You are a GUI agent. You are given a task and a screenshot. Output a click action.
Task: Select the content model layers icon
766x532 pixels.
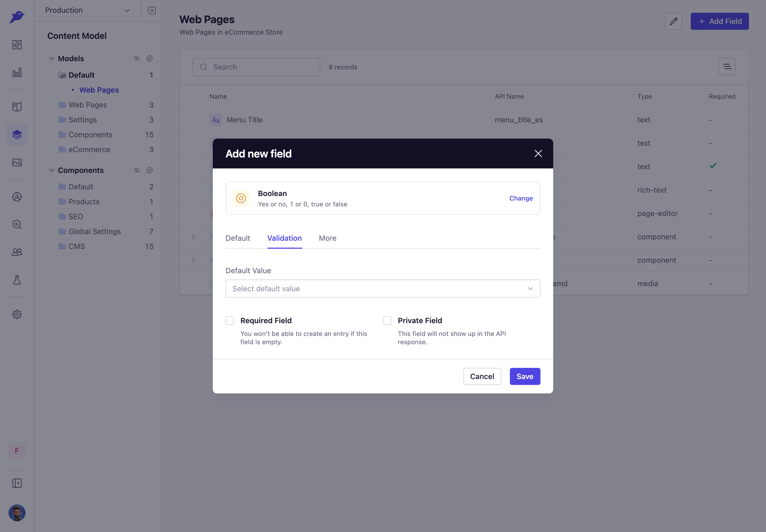click(x=17, y=135)
